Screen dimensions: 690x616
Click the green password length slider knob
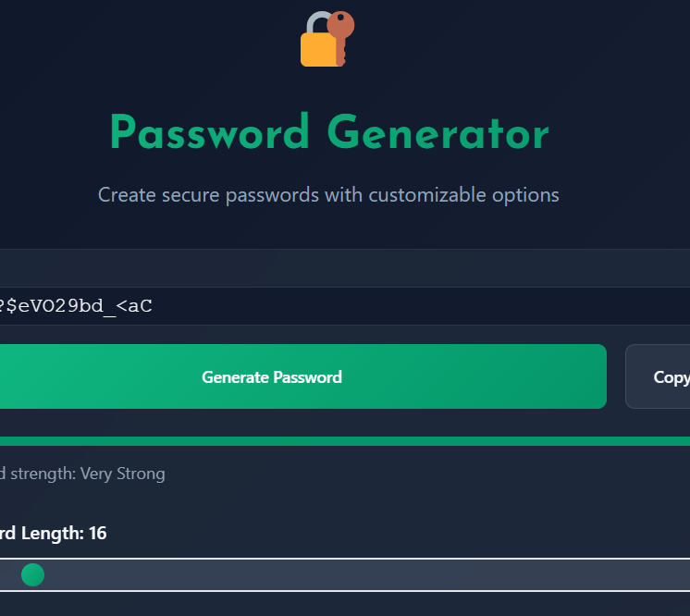pos(32,574)
